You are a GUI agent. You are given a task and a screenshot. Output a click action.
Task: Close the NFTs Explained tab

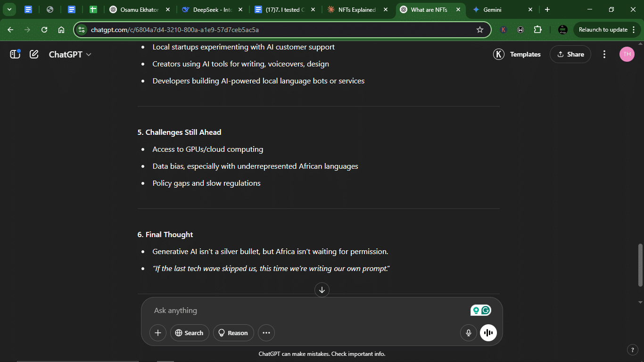[x=386, y=9]
